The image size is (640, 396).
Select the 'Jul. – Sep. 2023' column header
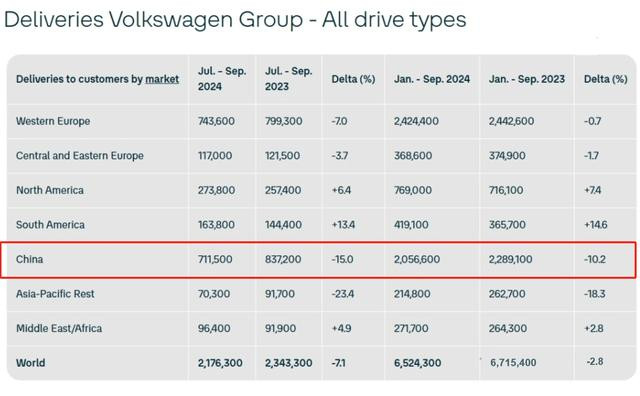(289, 79)
